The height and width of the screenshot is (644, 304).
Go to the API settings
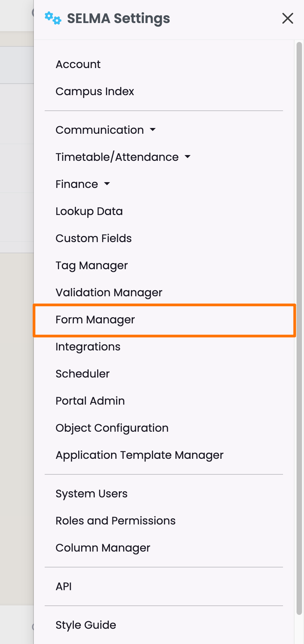pyautogui.click(x=64, y=586)
